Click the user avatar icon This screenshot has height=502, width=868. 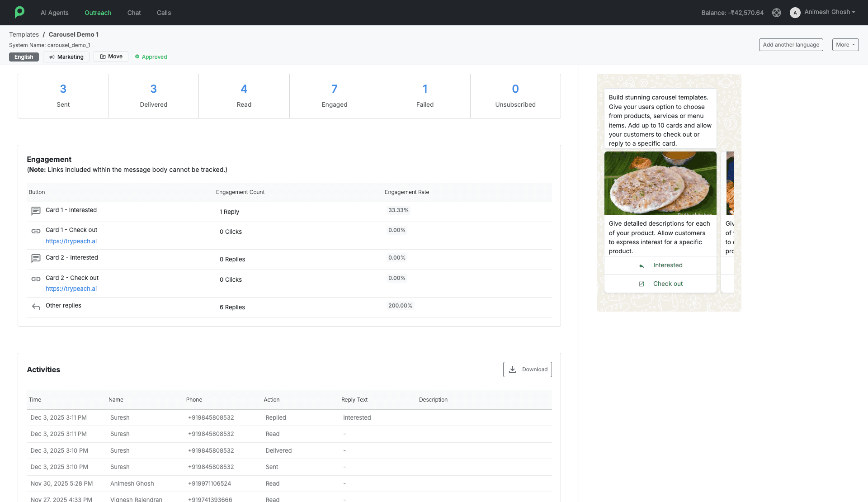[795, 13]
